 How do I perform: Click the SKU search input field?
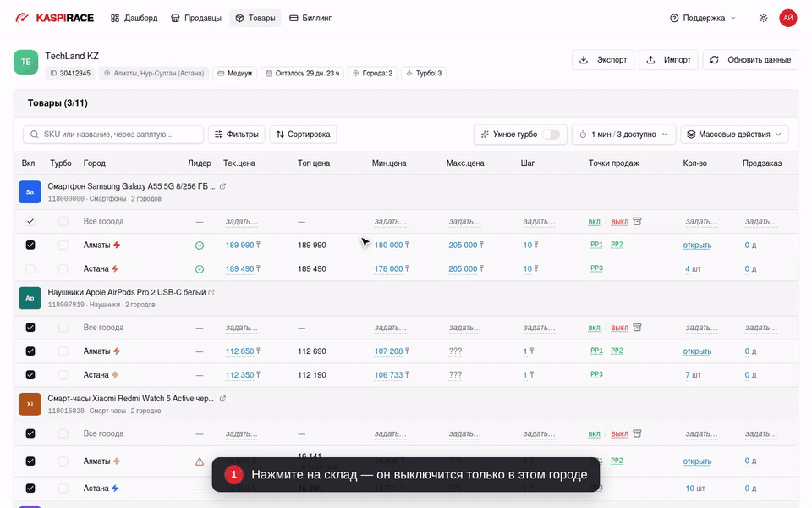[x=113, y=135]
